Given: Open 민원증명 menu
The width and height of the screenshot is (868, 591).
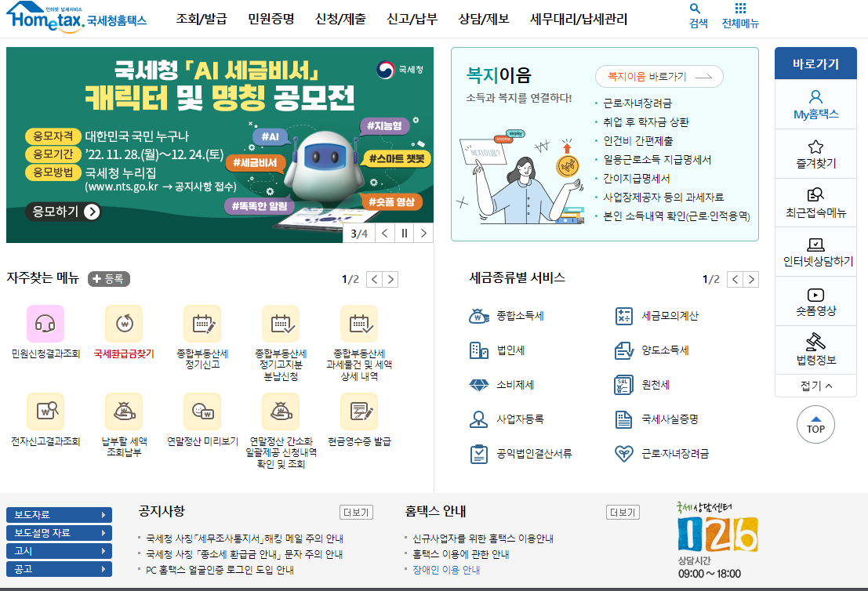Looking at the screenshot, I should coord(271,19).
